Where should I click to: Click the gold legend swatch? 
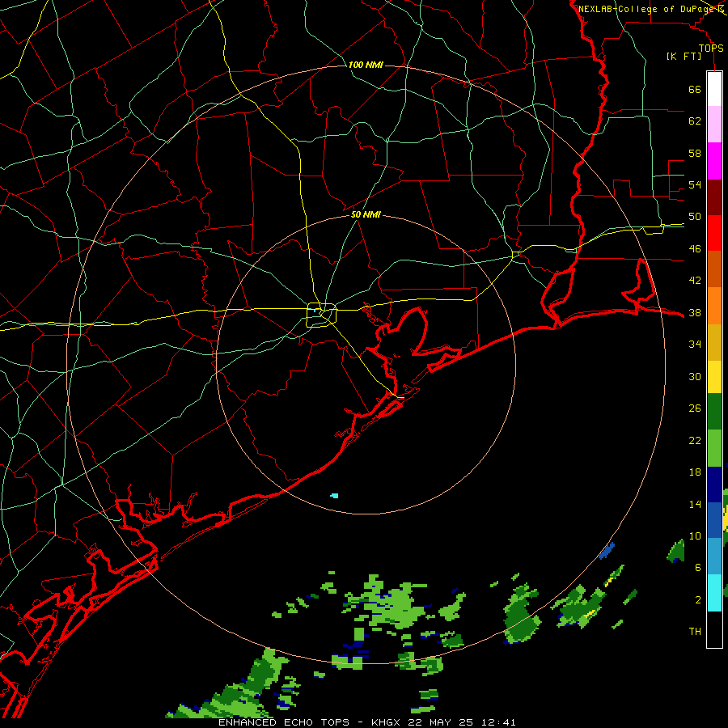[714, 342]
